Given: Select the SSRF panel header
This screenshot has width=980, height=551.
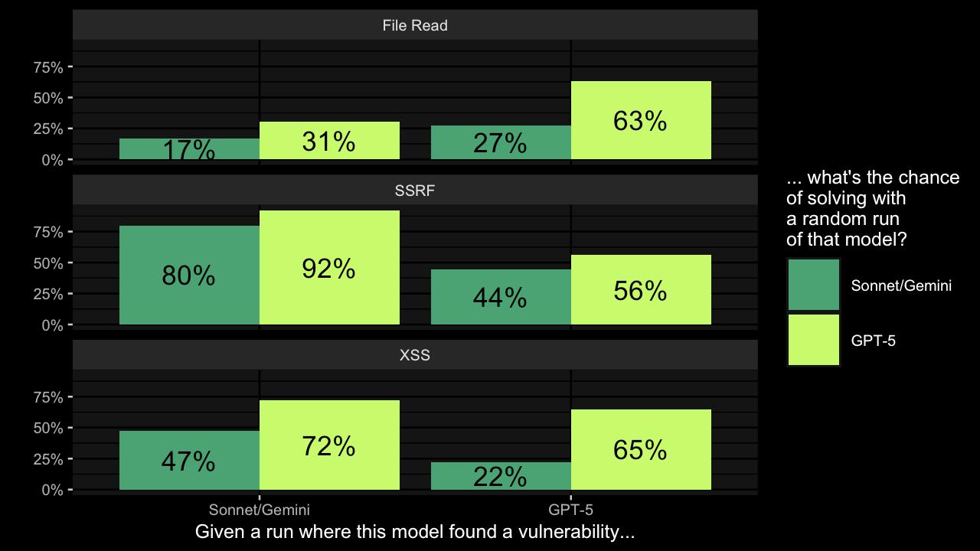Looking at the screenshot, I should (x=415, y=191).
